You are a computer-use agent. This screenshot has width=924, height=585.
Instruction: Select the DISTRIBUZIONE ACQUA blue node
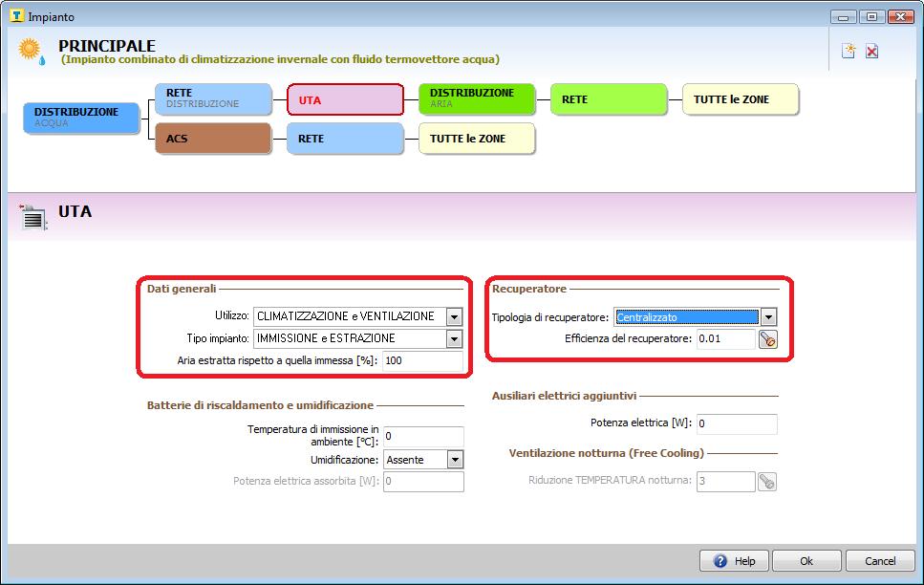81,117
